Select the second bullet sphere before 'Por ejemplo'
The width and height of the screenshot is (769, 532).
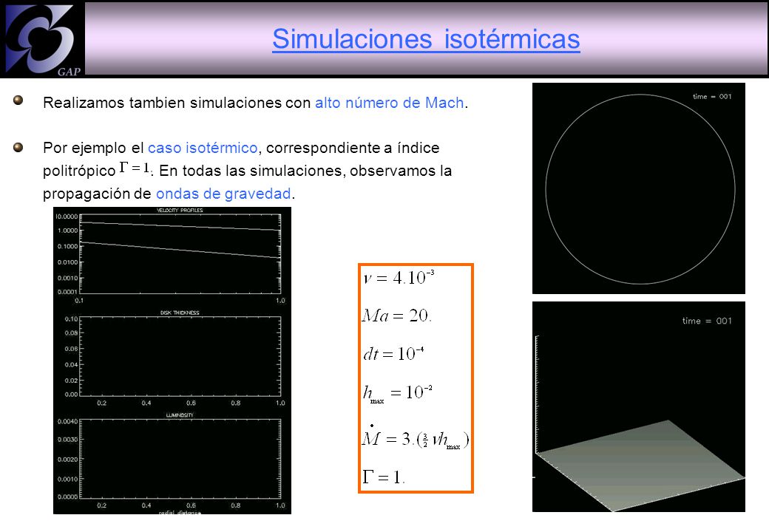point(18,148)
